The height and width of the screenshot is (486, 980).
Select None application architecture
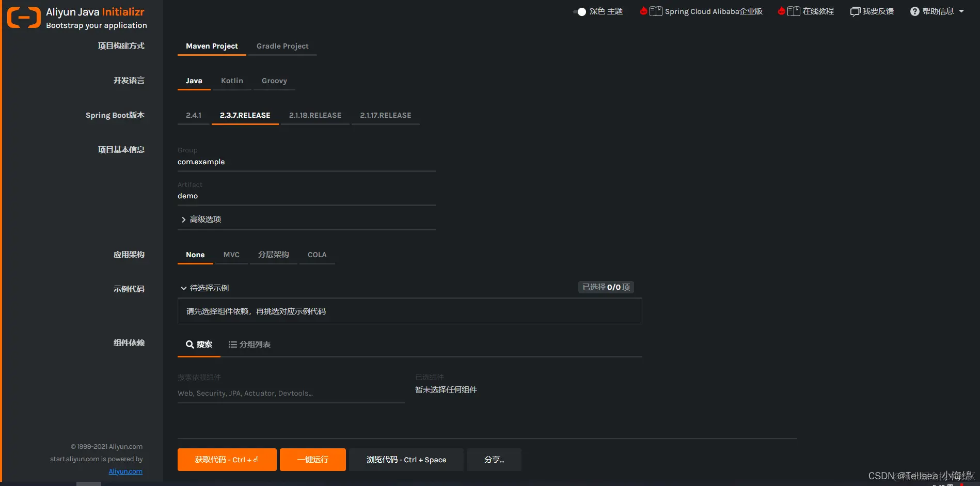coord(195,255)
